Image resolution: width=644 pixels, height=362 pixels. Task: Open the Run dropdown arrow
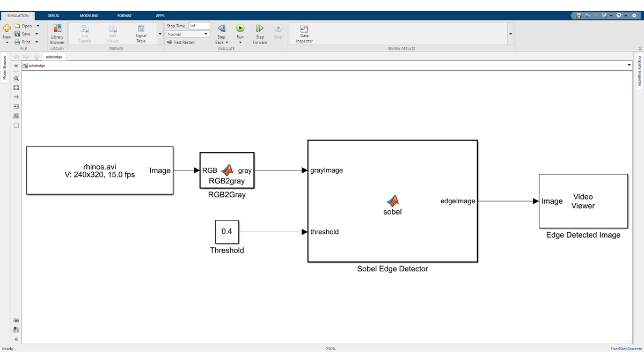[240, 42]
